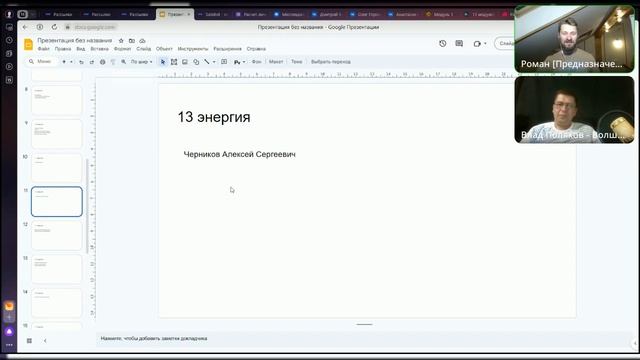The image size is (640, 360).
Task: Print the presentation with the printer icon
Action: (x=102, y=62)
